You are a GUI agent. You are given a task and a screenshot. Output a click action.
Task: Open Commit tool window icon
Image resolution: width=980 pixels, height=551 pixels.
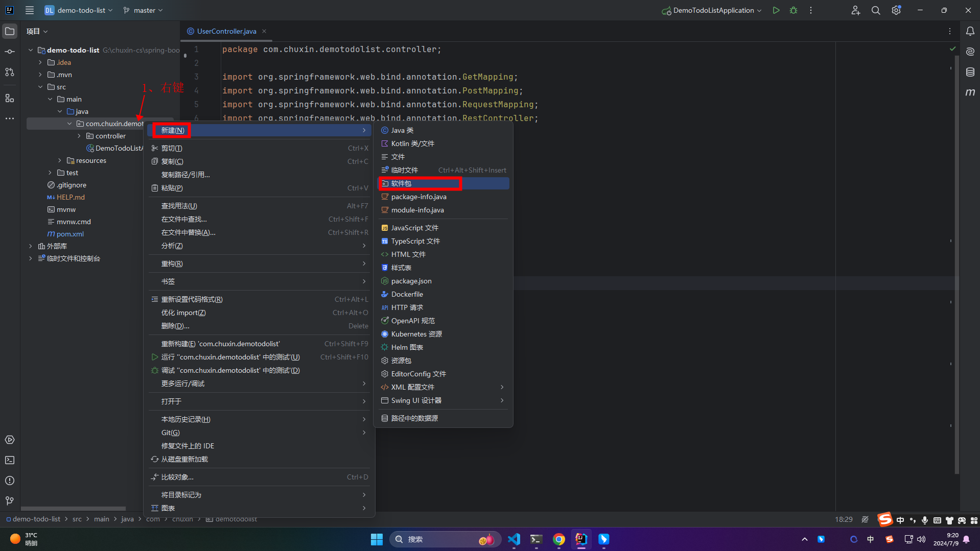click(x=10, y=52)
